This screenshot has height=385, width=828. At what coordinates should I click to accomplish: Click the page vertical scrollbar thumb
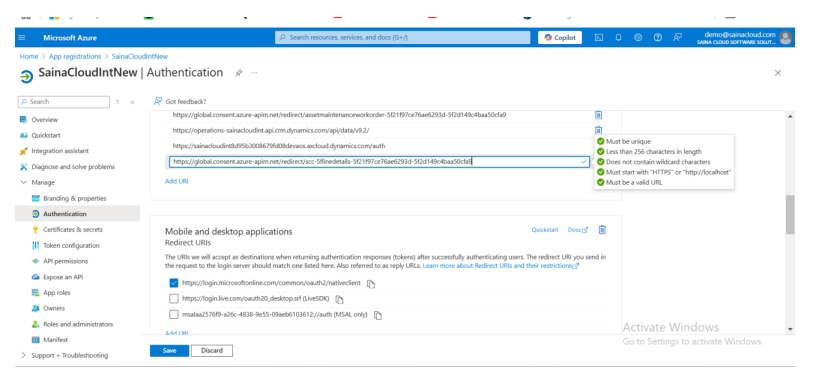coord(790,214)
